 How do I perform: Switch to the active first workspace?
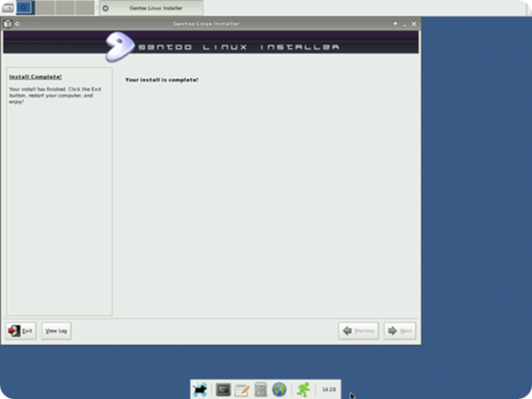26,7
